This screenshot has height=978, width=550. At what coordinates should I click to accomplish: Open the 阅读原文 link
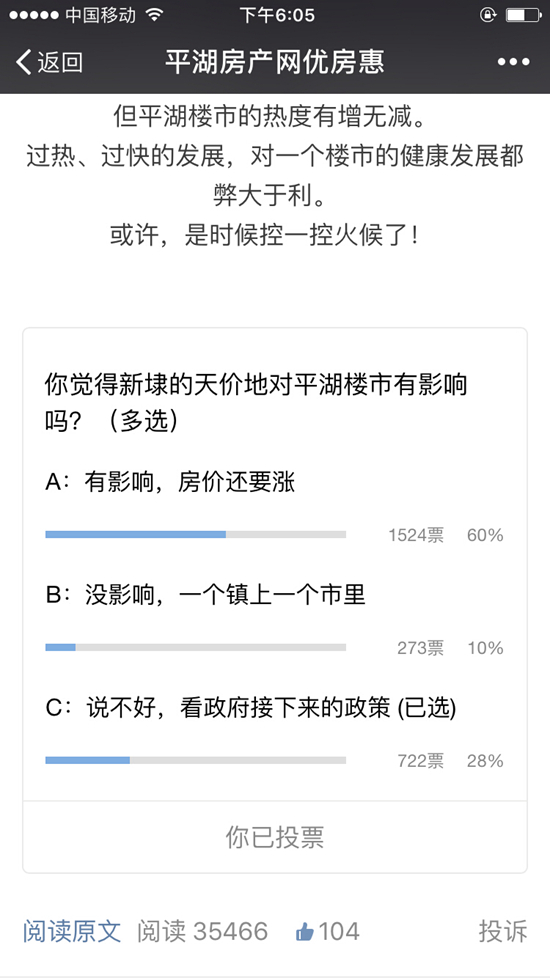72,932
